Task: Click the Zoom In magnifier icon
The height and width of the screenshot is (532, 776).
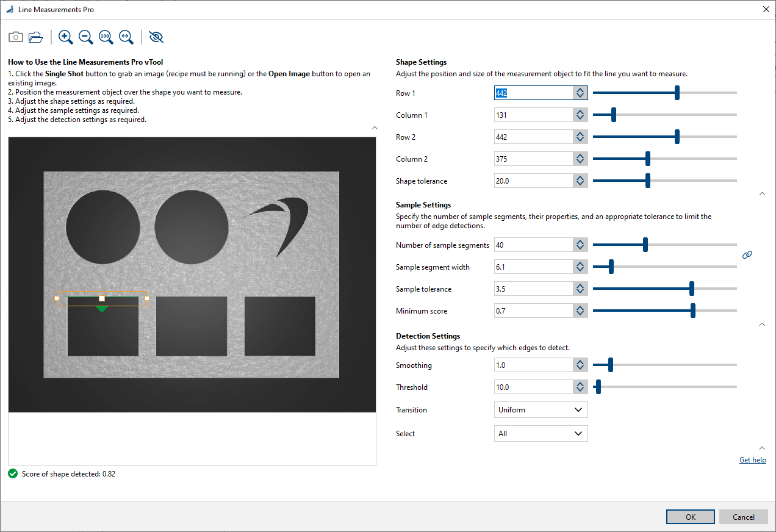Action: (66, 37)
